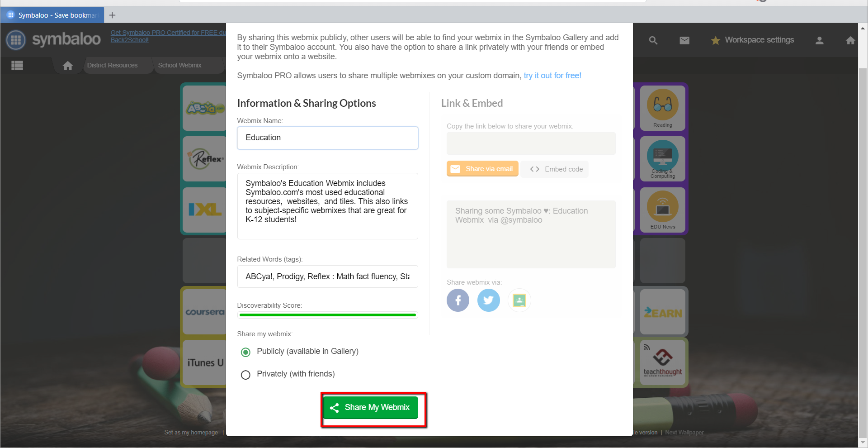The height and width of the screenshot is (448, 868).
Task: Open the user account profile icon
Action: (x=819, y=40)
